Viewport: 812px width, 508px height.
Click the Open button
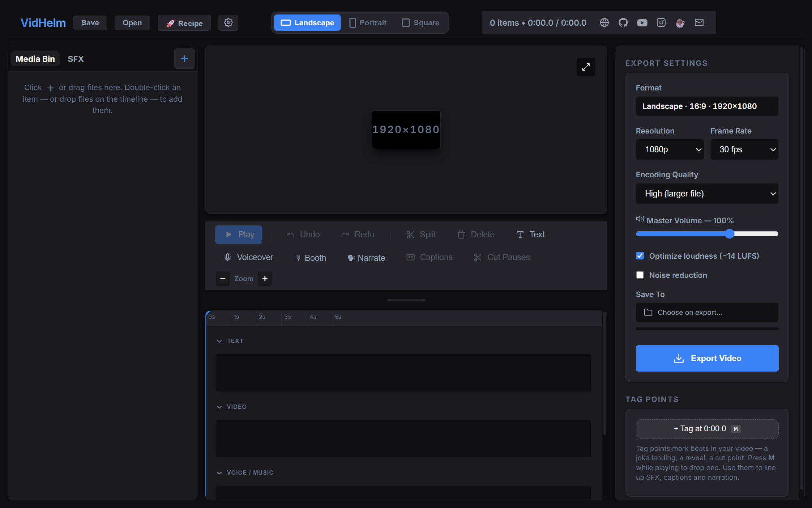click(x=132, y=23)
